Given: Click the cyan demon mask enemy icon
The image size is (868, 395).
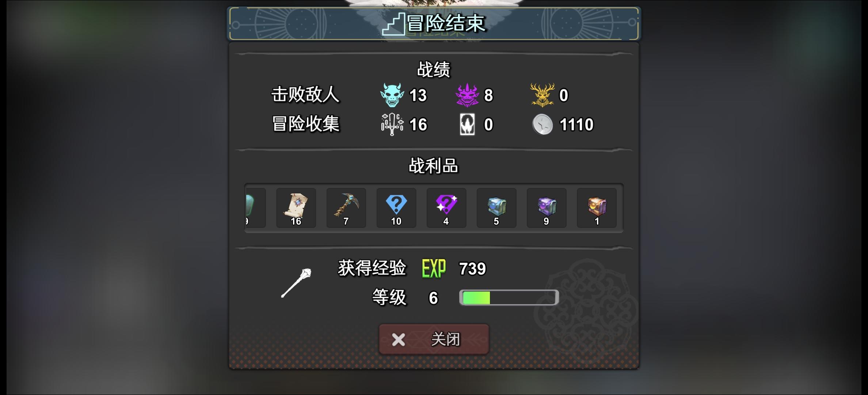Looking at the screenshot, I should (392, 95).
